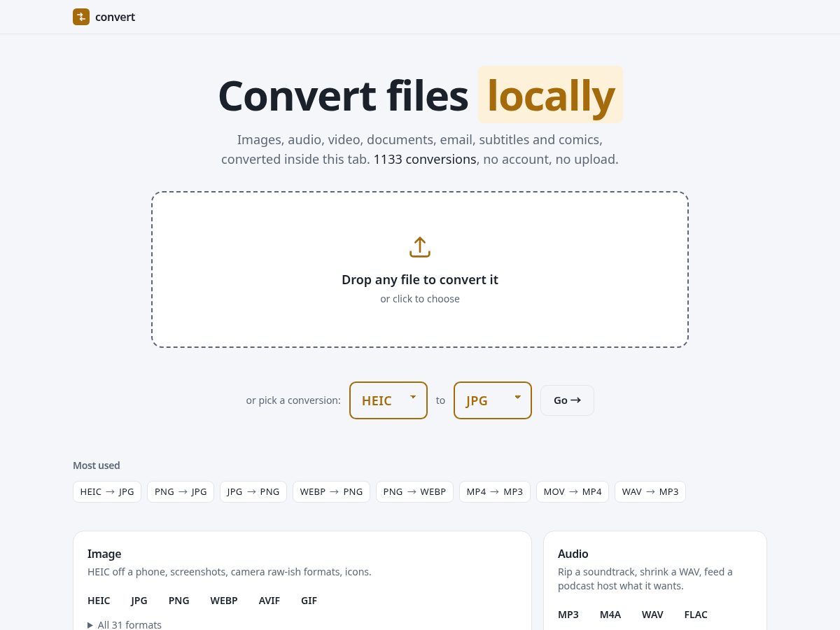Choose the JPG → PNG shortcut

point(253,491)
